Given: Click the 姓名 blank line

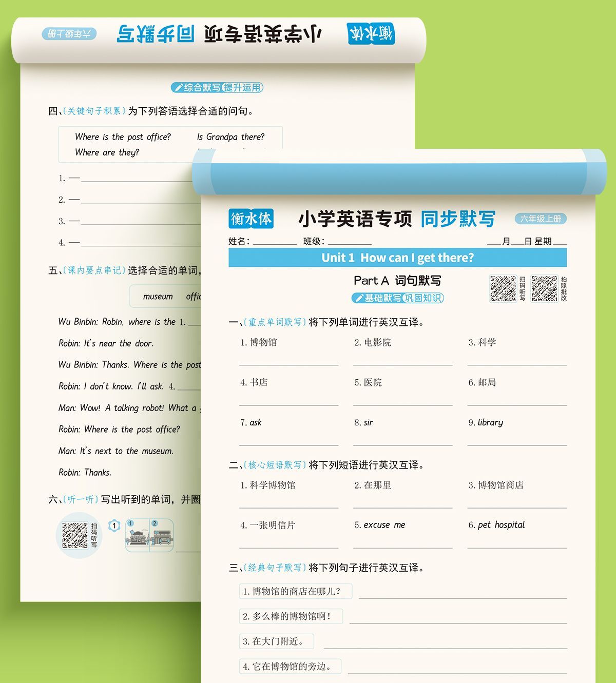Looking at the screenshot, I should point(275,243).
